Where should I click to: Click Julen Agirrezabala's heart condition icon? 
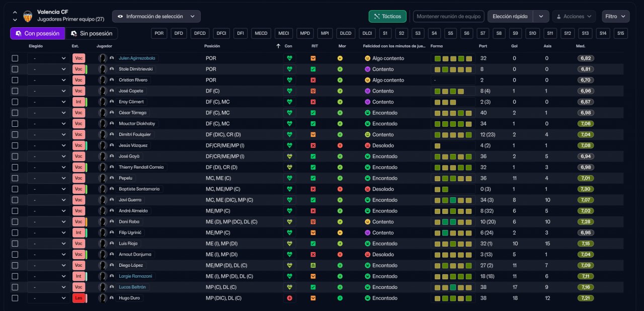[x=289, y=58]
